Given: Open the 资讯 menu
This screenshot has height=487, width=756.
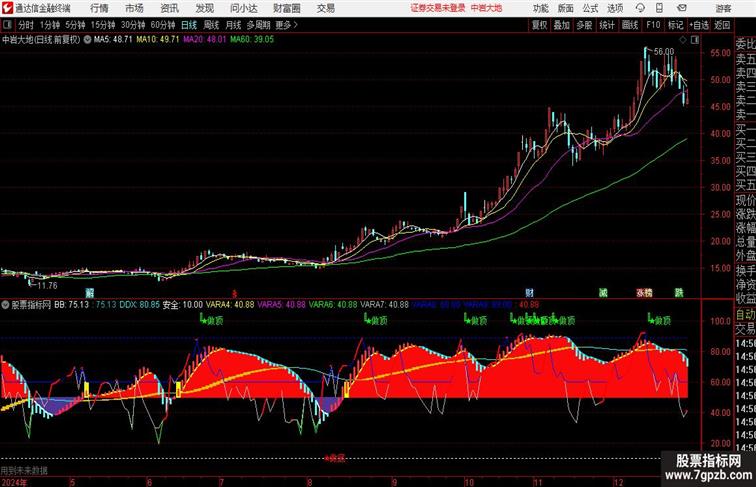Looking at the screenshot, I should click(170, 8).
